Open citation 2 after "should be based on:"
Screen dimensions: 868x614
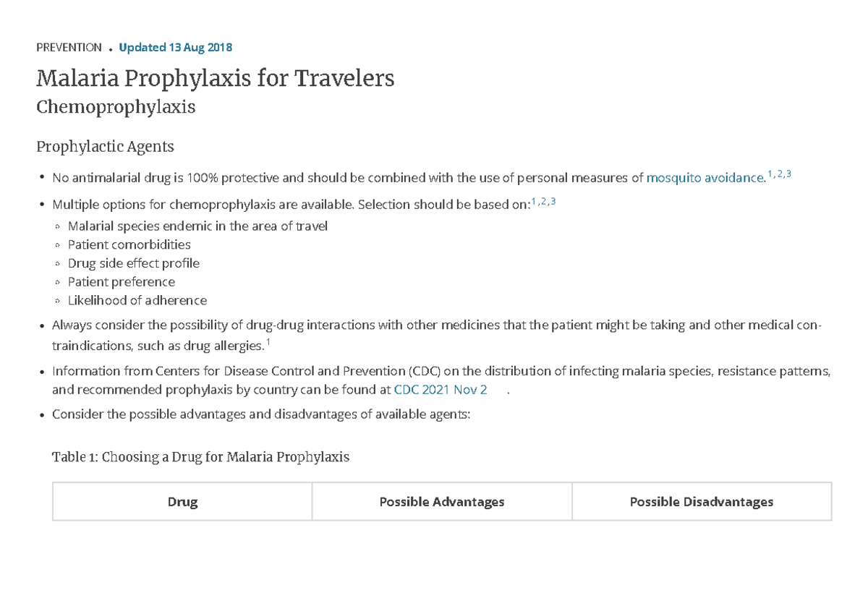[543, 201]
